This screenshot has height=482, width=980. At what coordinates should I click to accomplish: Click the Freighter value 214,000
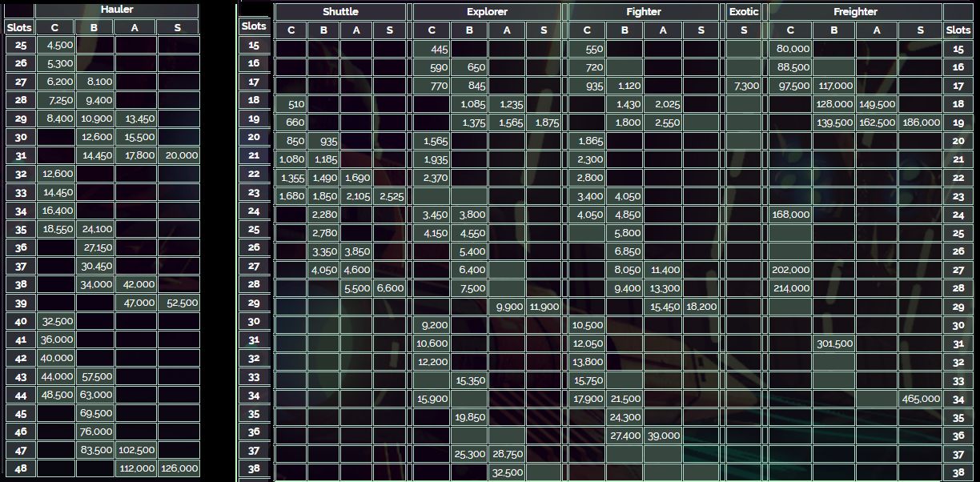790,288
